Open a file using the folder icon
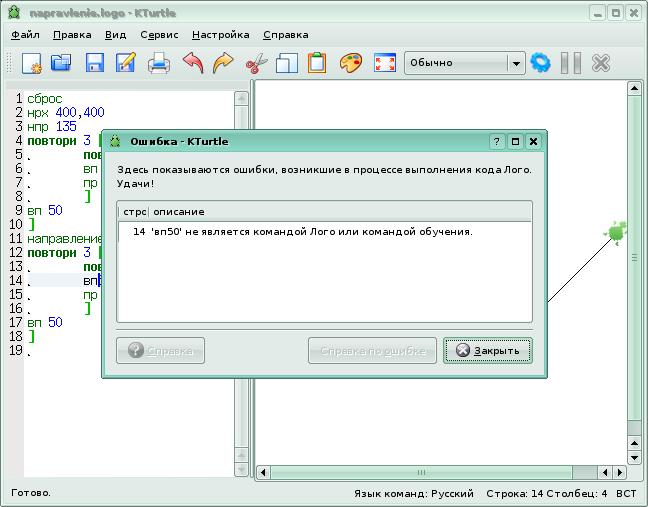Image resolution: width=648 pixels, height=507 pixels. coord(62,63)
